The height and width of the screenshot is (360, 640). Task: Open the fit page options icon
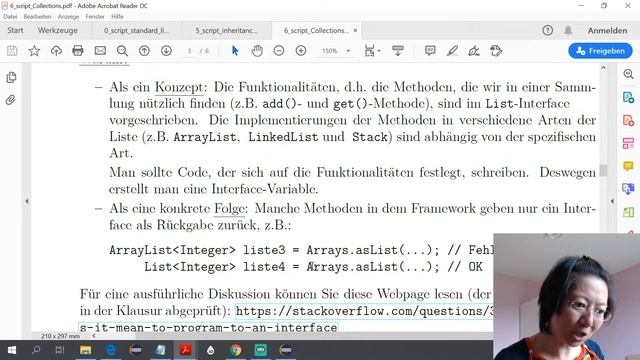click(371, 51)
